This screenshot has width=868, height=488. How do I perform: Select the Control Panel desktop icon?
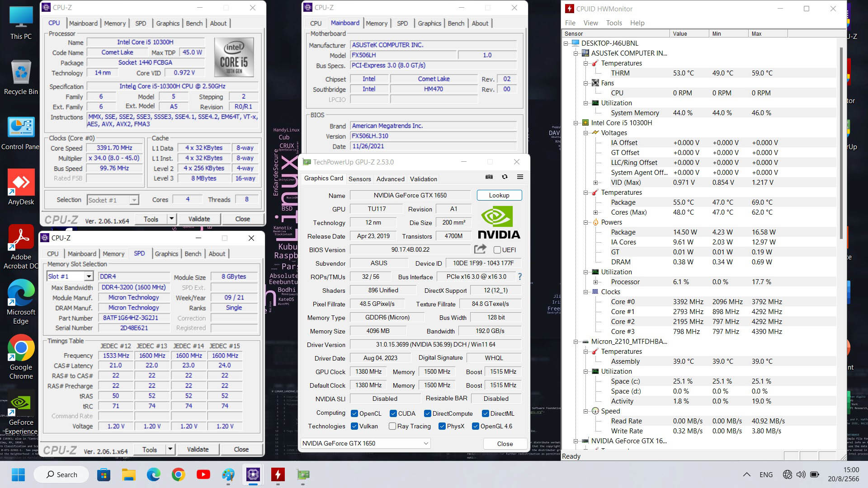coord(21,133)
